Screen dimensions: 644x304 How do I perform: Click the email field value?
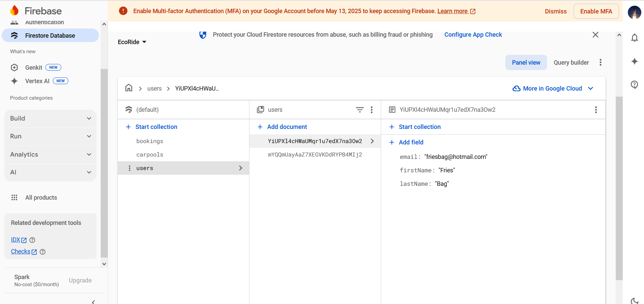tap(456, 157)
